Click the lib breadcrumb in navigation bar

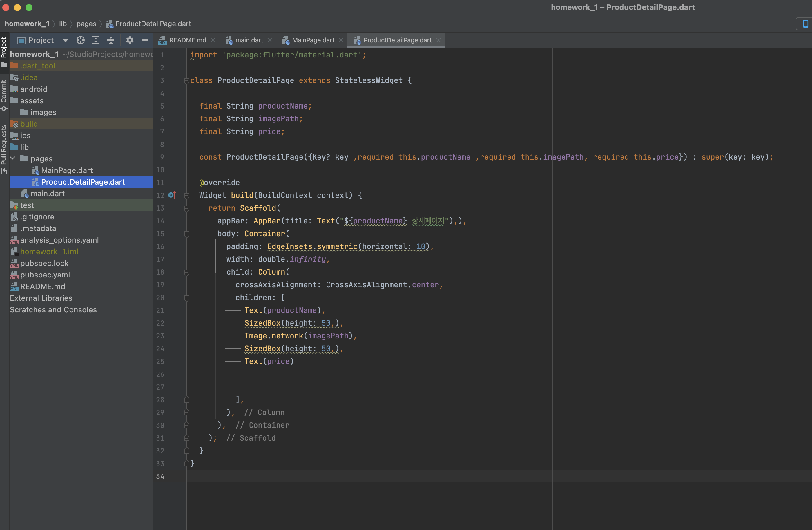(63, 24)
